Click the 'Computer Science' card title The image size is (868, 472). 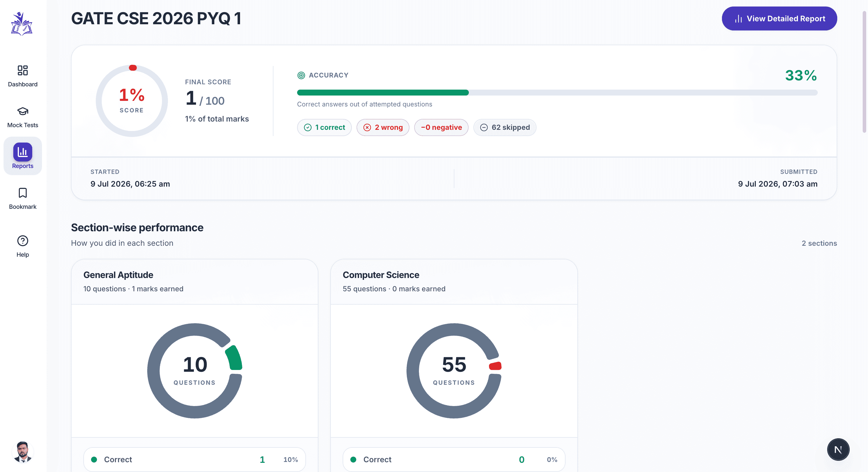click(x=381, y=275)
